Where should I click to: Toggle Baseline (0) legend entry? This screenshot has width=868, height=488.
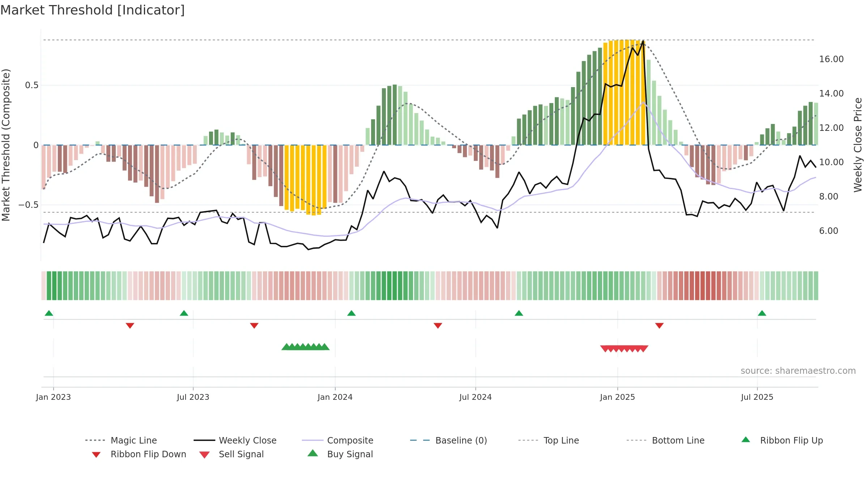pos(448,440)
